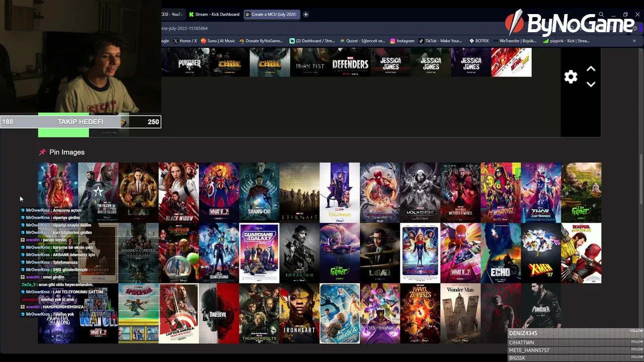Image resolution: width=644 pixels, height=362 pixels.
Task: Switch to the Stream - Kick Dashboard tab
Action: pyautogui.click(x=214, y=14)
